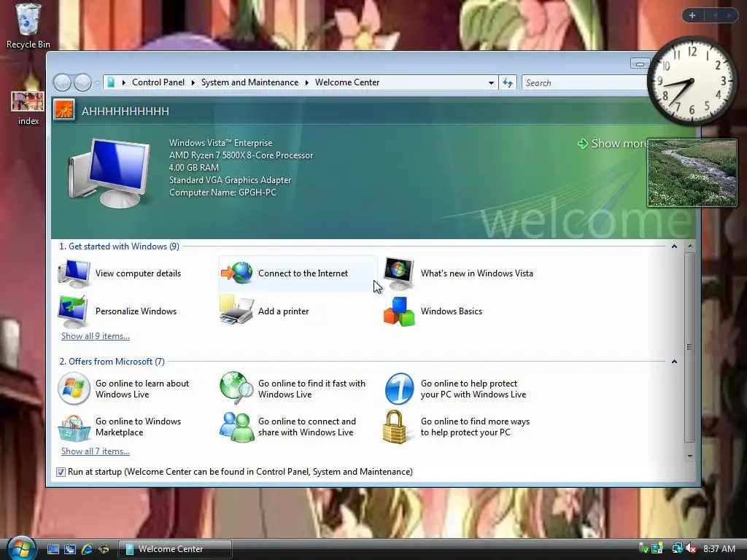
Task: Click the 8:37 AM taskbar clock
Action: 719,548
